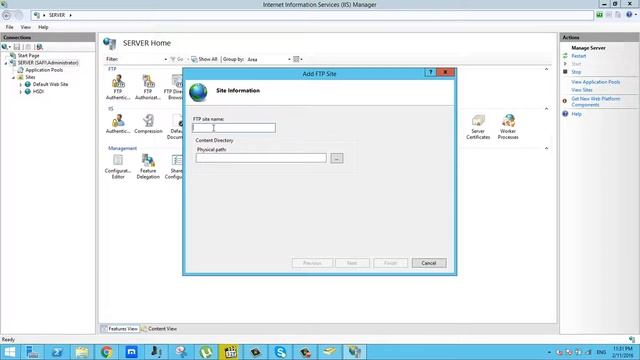
Task: Select SERVER node in Connections tree
Action: pyautogui.click(x=48, y=63)
